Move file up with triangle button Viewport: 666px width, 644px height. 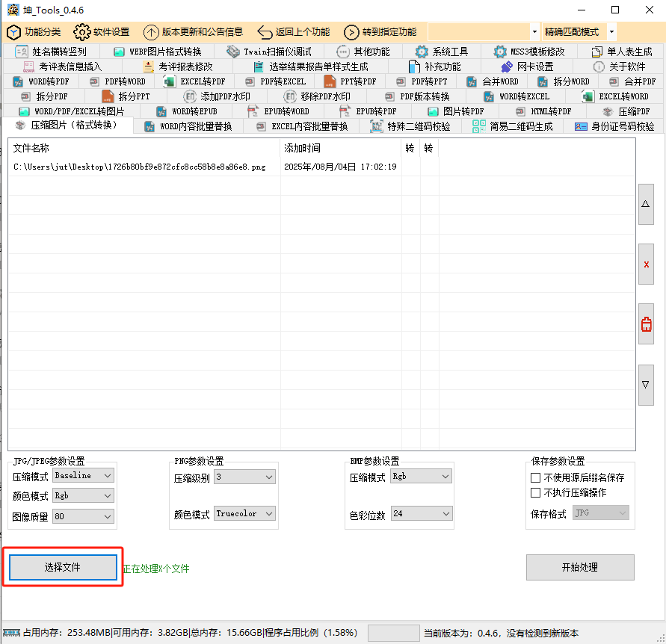646,204
